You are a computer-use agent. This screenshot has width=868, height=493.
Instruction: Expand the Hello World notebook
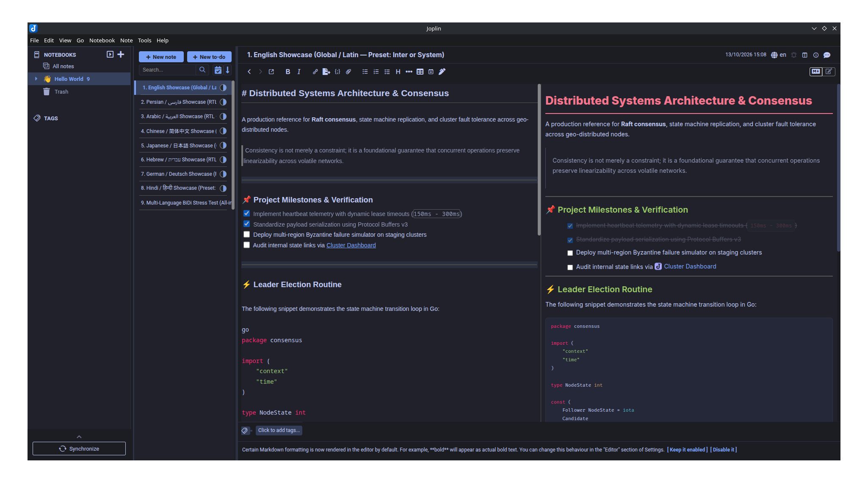(36, 79)
